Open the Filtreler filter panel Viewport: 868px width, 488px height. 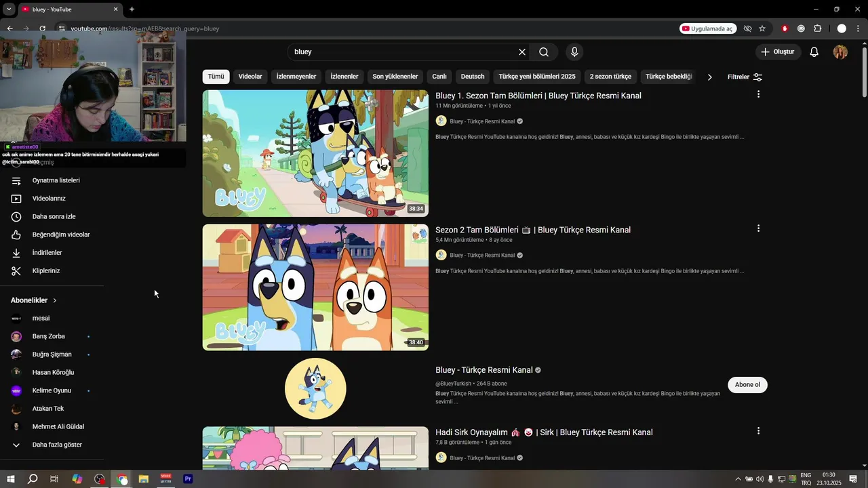[745, 77]
